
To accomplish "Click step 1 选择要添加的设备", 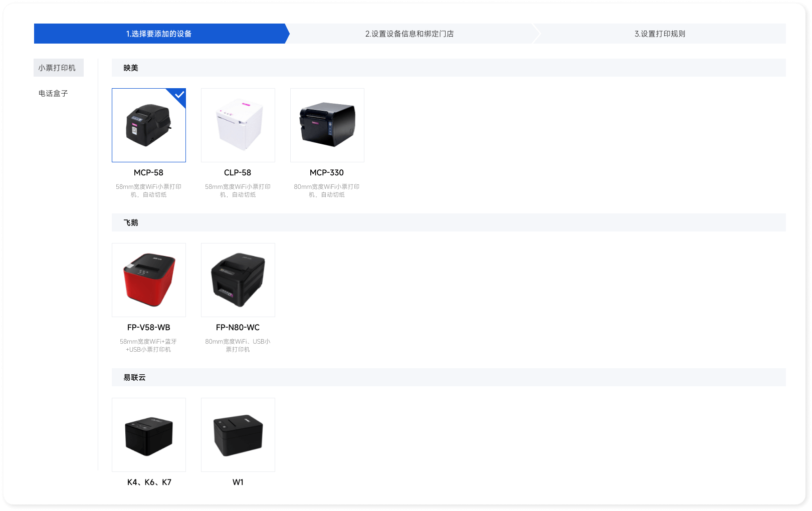I will click(x=159, y=34).
